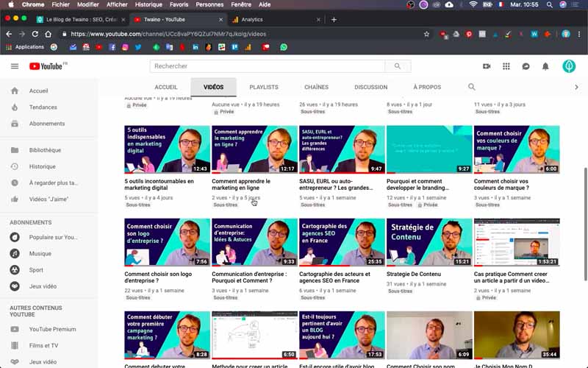Click the WhatsApp bookmark icon
588x368 pixels.
point(284,47)
